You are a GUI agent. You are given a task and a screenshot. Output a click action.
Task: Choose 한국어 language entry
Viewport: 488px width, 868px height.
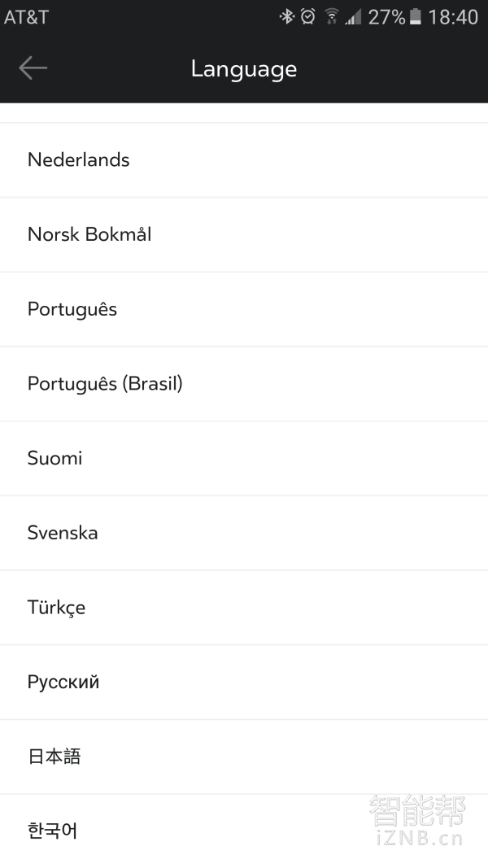(53, 831)
